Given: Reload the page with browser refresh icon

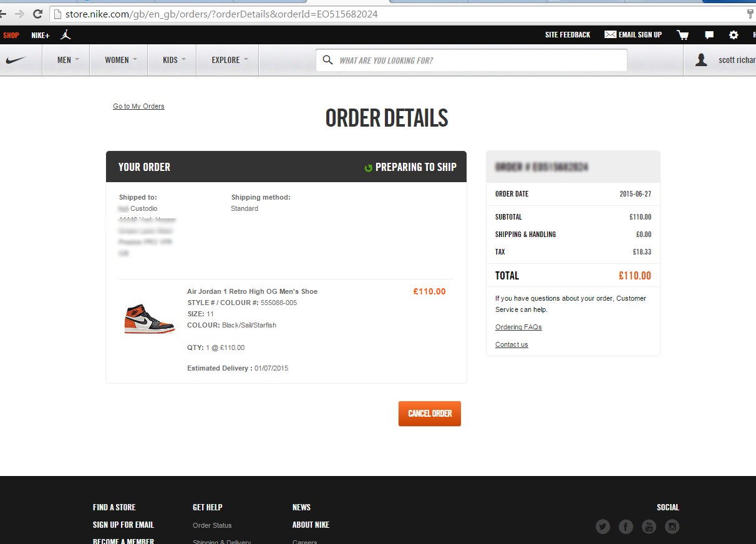Looking at the screenshot, I should point(38,14).
